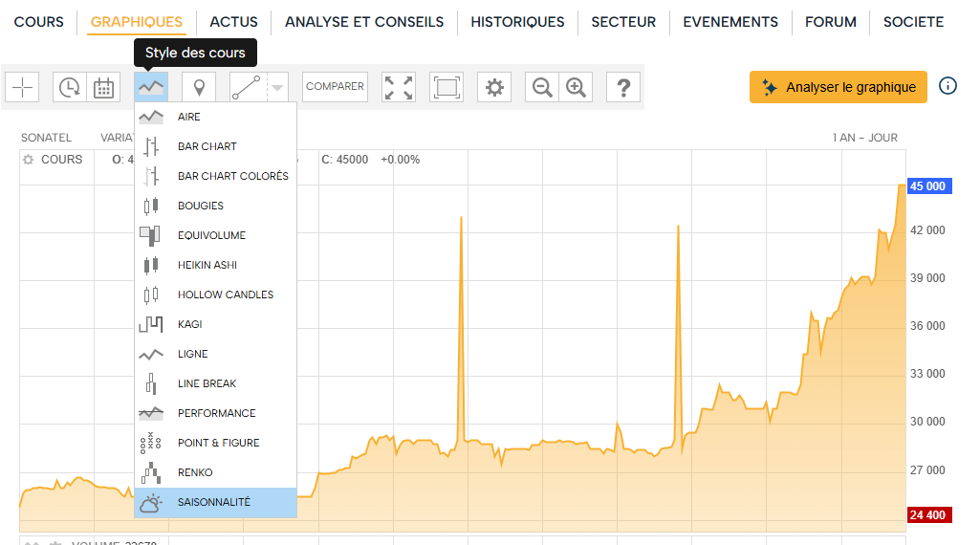Pick POINT & FIGURE style
980x545 pixels.
(216, 443)
